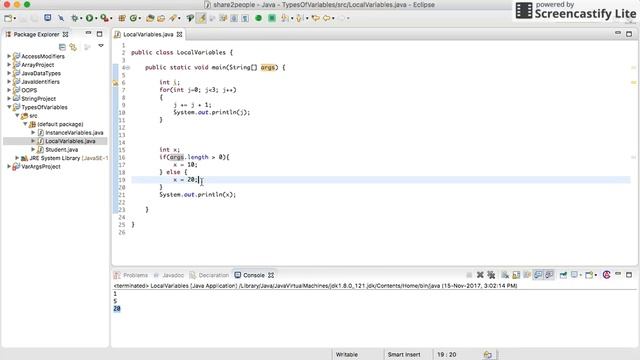Toggle code folding on the main method line
Viewport: 640px width, 360px height.
coord(128,68)
